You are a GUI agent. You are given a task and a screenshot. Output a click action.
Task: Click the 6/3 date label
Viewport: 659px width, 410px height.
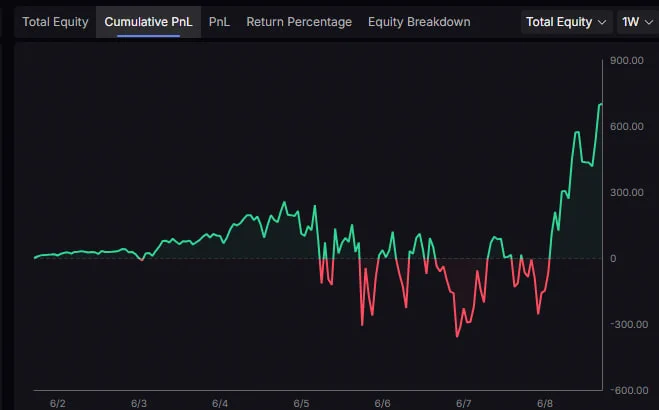[139, 404]
